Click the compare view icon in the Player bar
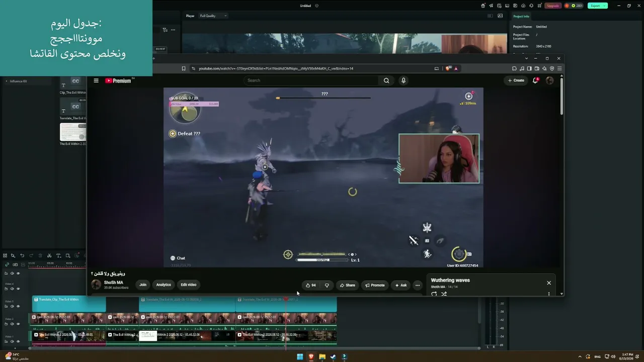Screen dimensions: 644x362 tap(491, 16)
